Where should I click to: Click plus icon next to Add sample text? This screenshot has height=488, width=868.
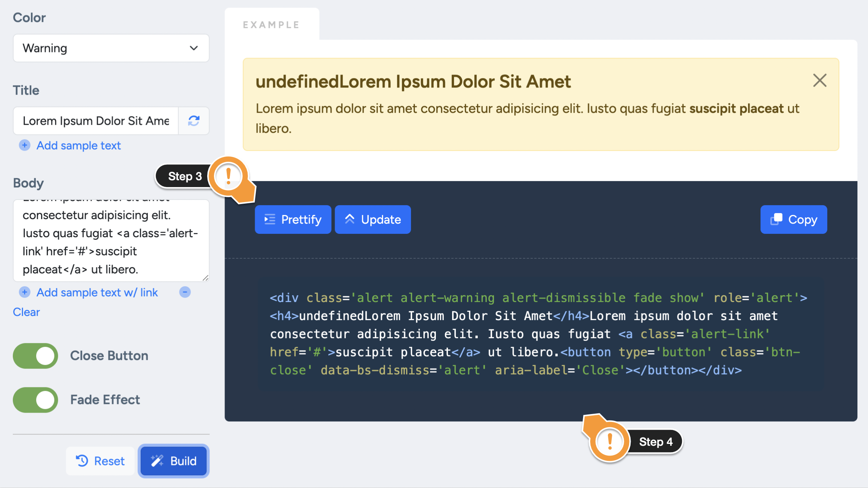coord(25,146)
